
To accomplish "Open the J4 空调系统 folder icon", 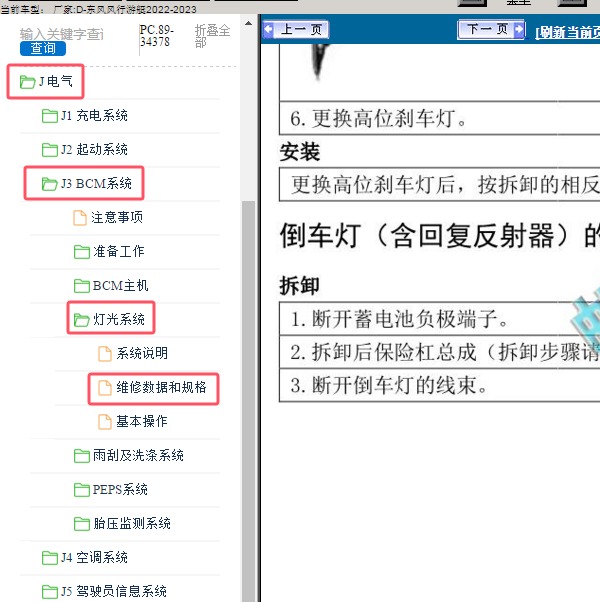I will click(x=50, y=557).
